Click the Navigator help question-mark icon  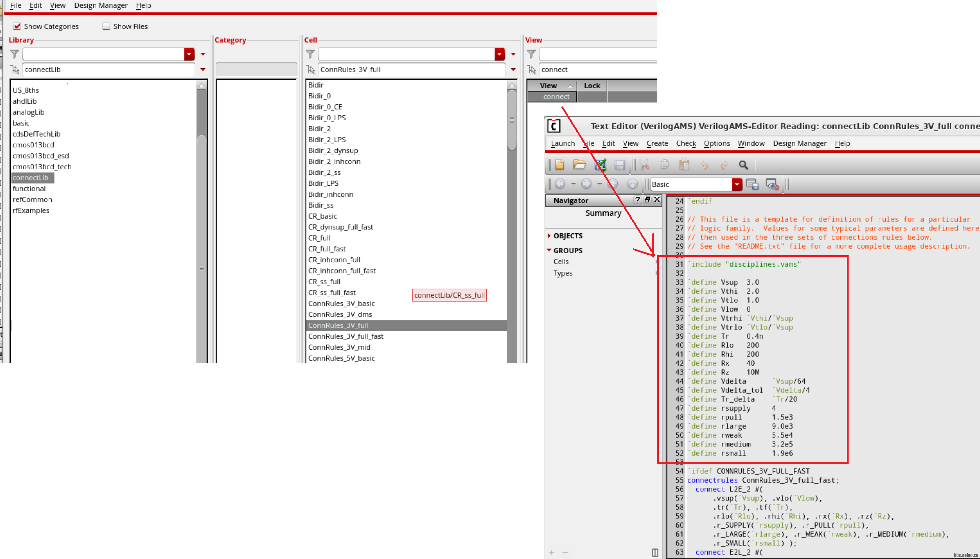coord(637,200)
